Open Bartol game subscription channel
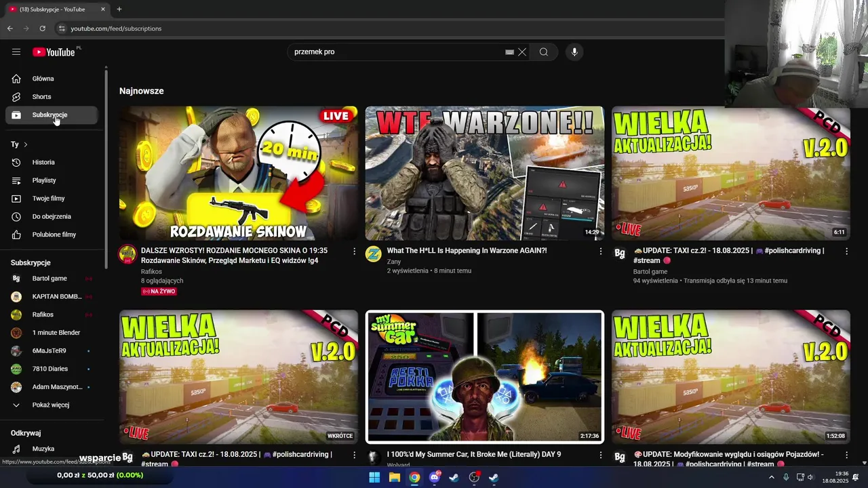The height and width of the screenshot is (488, 868). point(52,279)
